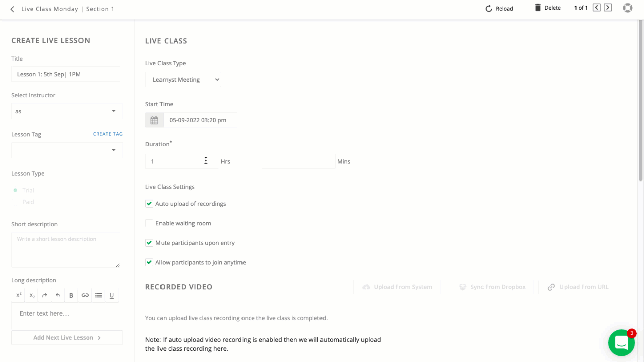Enable waiting room checkbox
The image size is (644, 362).
(x=149, y=223)
